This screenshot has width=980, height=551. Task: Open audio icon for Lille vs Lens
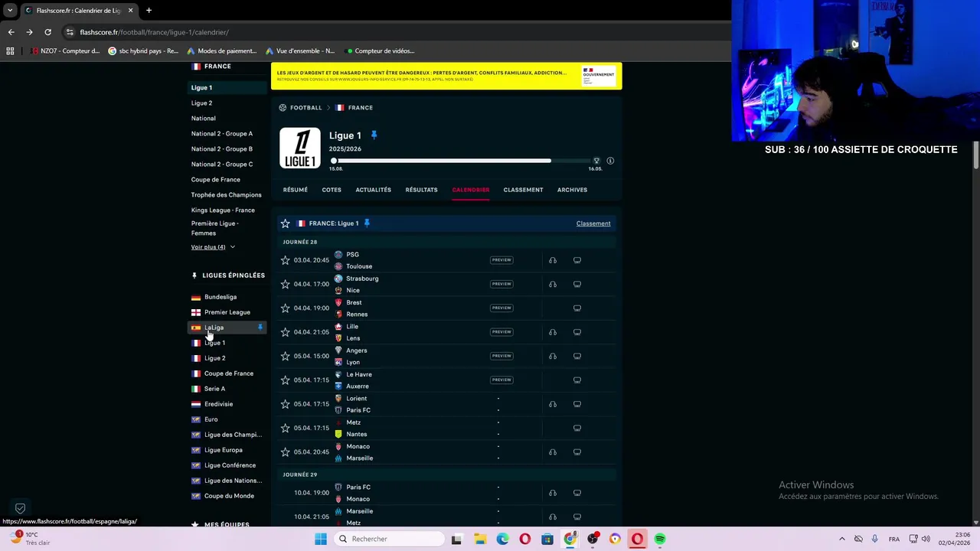[x=553, y=332]
